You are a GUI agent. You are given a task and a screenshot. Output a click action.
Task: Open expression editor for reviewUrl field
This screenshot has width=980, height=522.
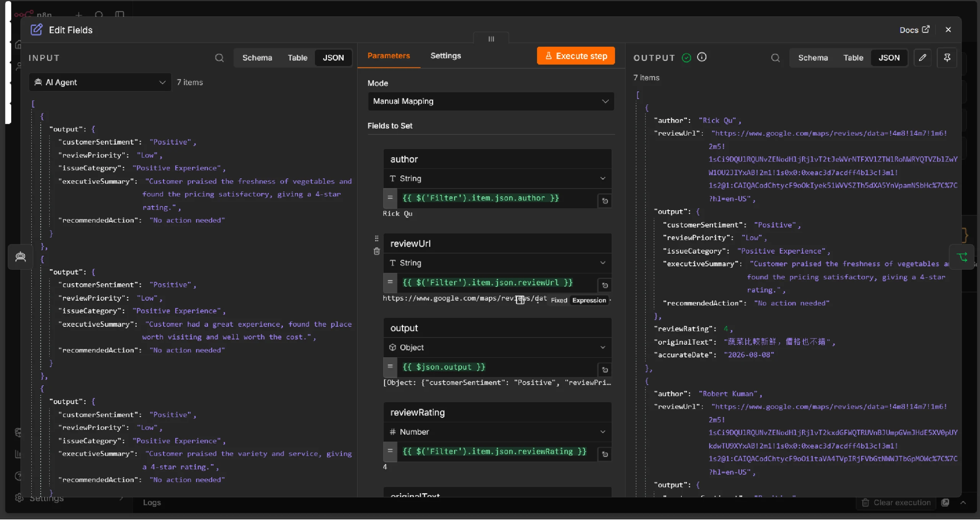(x=605, y=286)
